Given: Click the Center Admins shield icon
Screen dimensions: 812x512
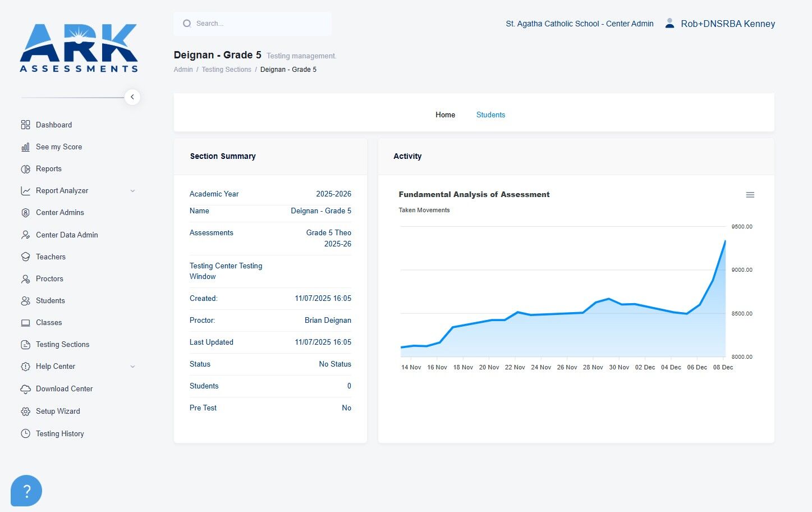Looking at the screenshot, I should (25, 212).
